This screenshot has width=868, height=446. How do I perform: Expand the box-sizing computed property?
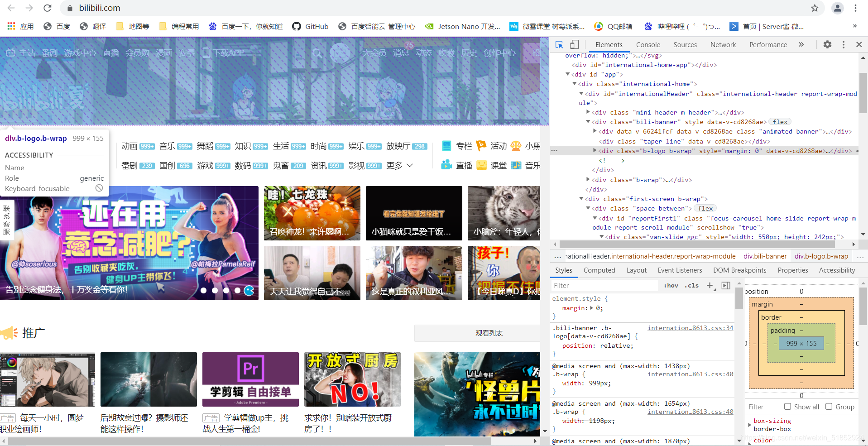[x=750, y=425]
